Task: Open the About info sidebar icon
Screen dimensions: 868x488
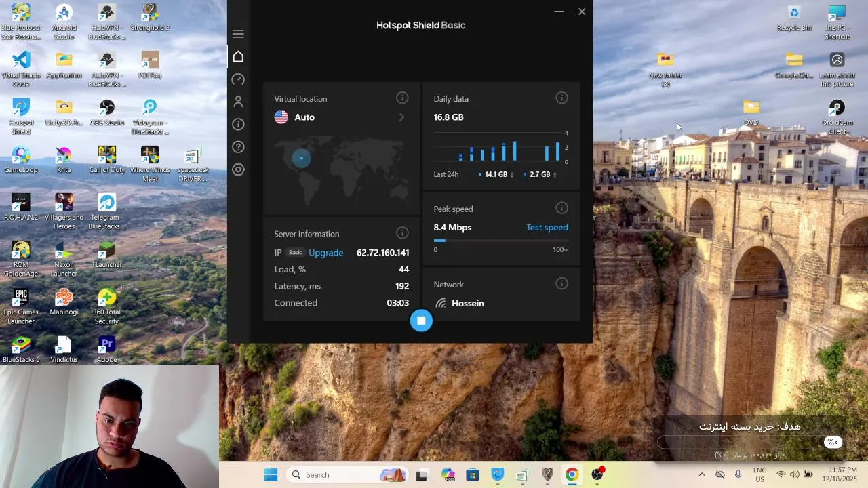Action: click(x=238, y=124)
